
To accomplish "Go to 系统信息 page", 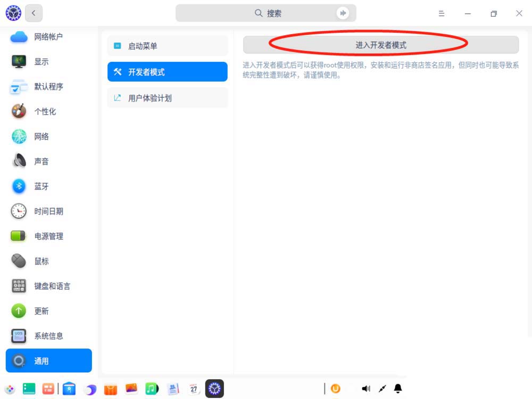I will 48,336.
